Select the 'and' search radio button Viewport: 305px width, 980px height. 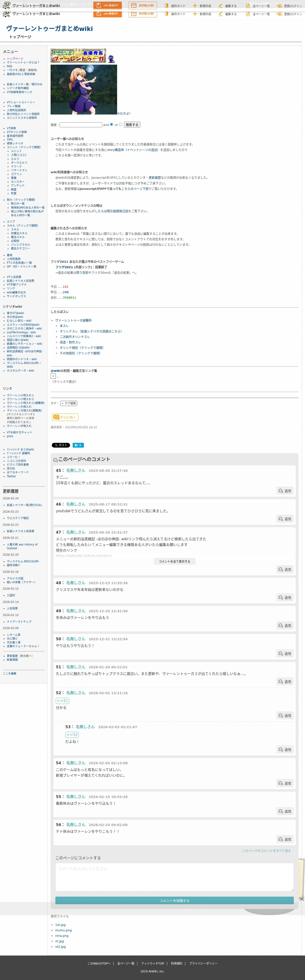(111, 124)
